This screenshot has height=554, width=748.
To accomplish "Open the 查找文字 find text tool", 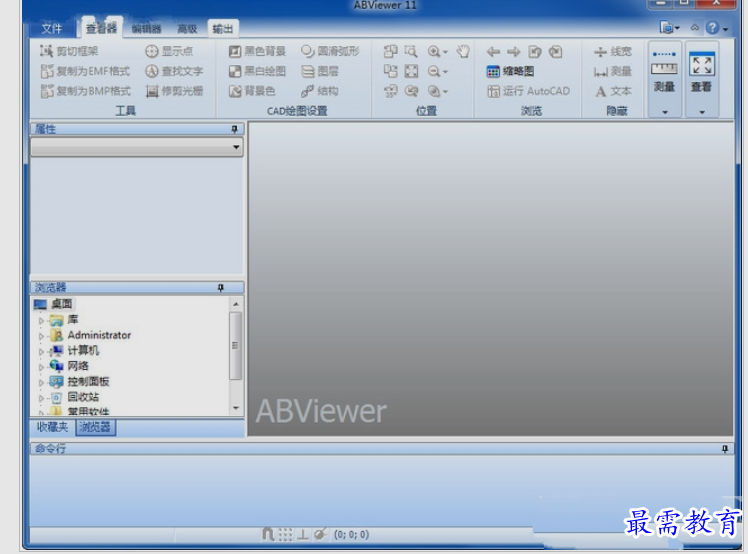I will (174, 72).
